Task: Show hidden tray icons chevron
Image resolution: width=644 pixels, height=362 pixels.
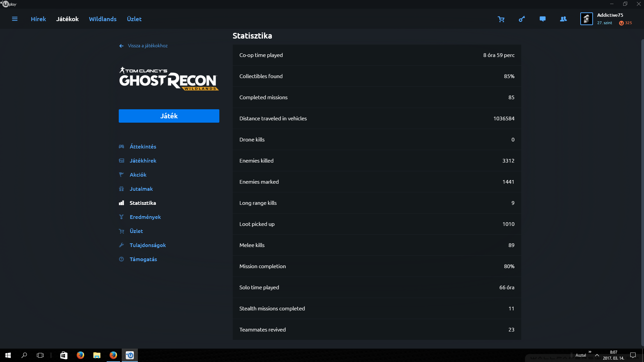Action: click(x=597, y=355)
